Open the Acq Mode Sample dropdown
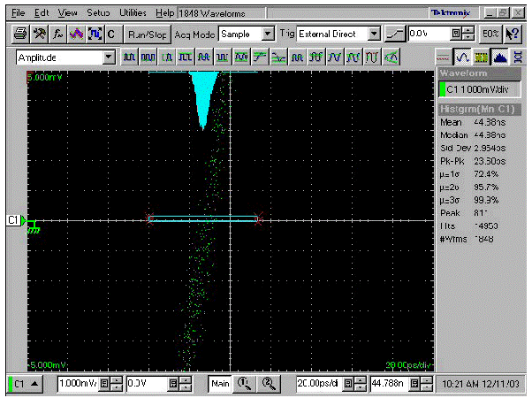Viewport: 532px width, 398px height. [x=268, y=34]
